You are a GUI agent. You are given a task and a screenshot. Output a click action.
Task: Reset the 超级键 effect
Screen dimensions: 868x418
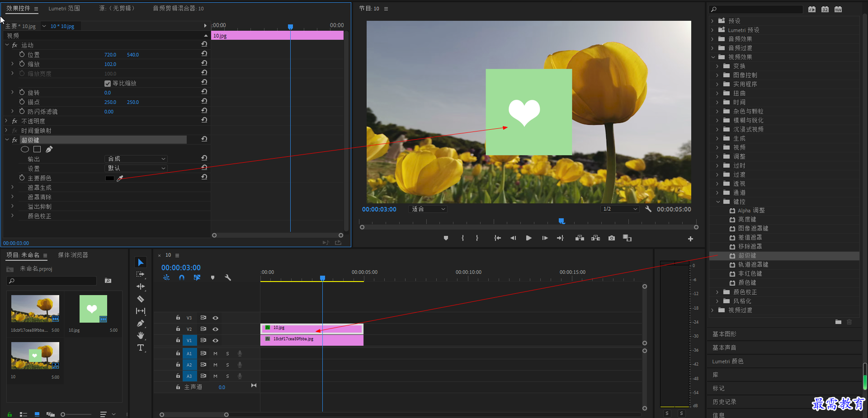(204, 139)
